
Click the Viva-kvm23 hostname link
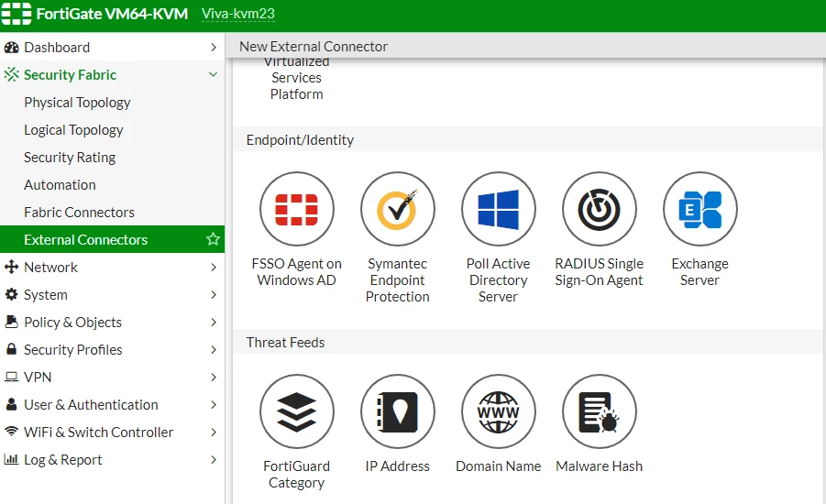(x=238, y=14)
